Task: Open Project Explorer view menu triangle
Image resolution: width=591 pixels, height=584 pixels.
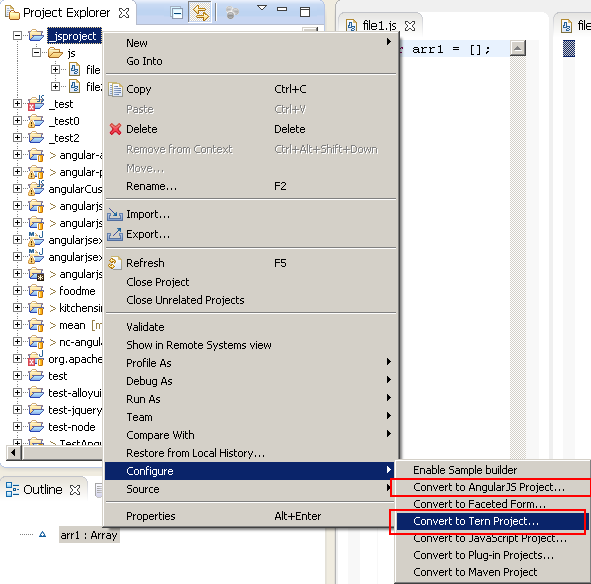Action: [262, 8]
